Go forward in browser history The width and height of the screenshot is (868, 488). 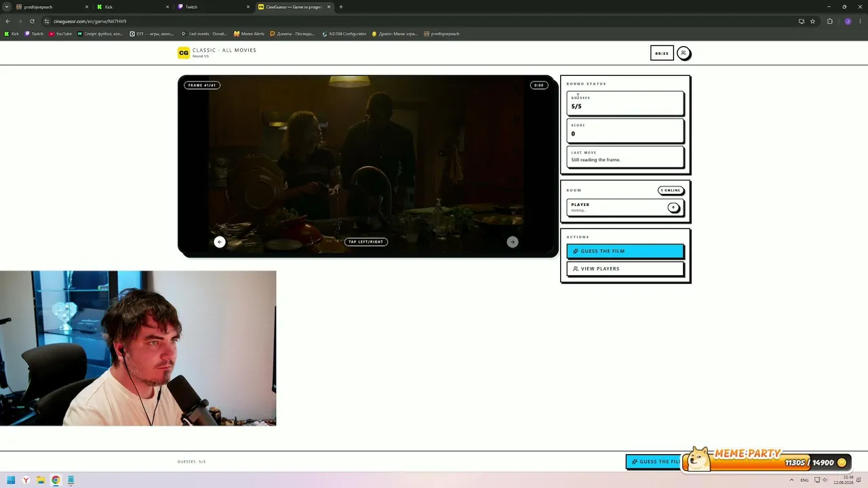click(x=20, y=21)
